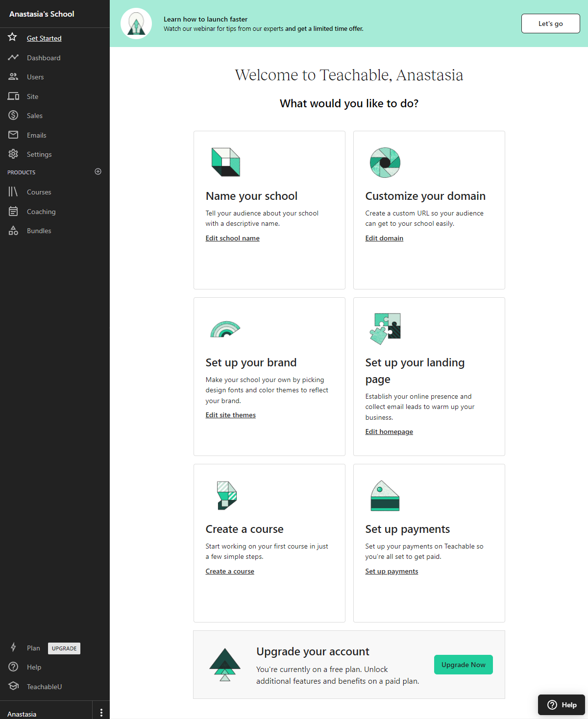Viewport: 588px width, 719px height.
Task: Click the Upgrade Now button
Action: pos(464,665)
